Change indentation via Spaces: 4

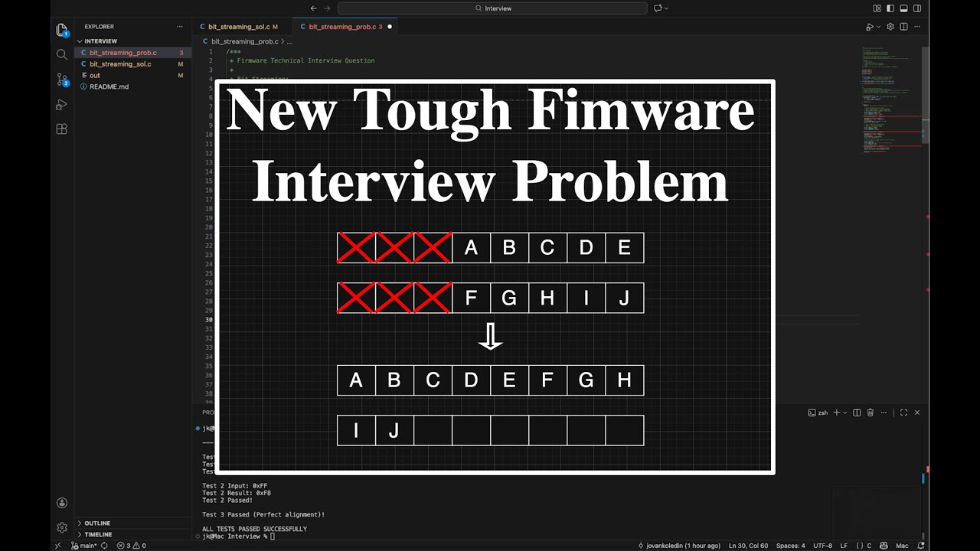point(790,546)
